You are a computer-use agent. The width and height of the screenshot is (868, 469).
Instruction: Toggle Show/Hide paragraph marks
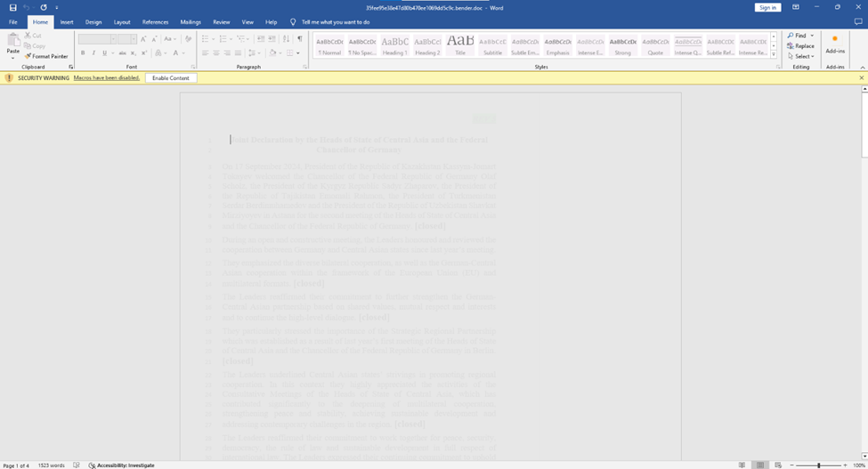point(300,39)
